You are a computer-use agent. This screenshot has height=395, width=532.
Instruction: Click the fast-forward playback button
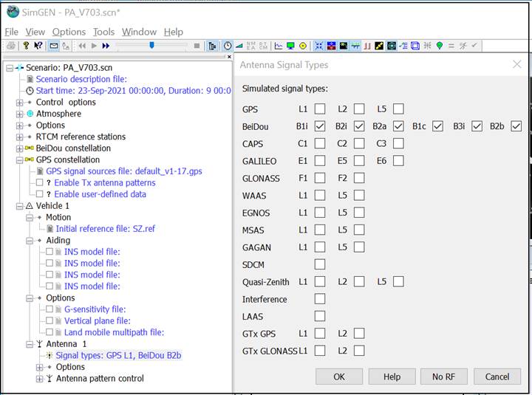[106, 46]
